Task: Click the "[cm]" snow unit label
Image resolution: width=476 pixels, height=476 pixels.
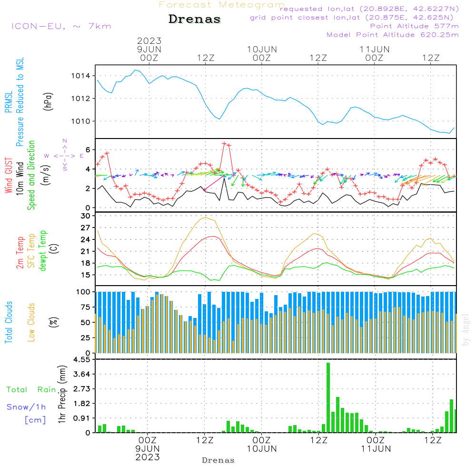Action: pyautogui.click(x=35, y=420)
